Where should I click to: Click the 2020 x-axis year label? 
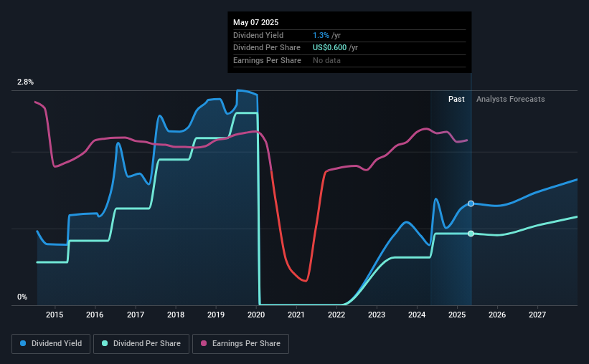pyautogui.click(x=256, y=315)
